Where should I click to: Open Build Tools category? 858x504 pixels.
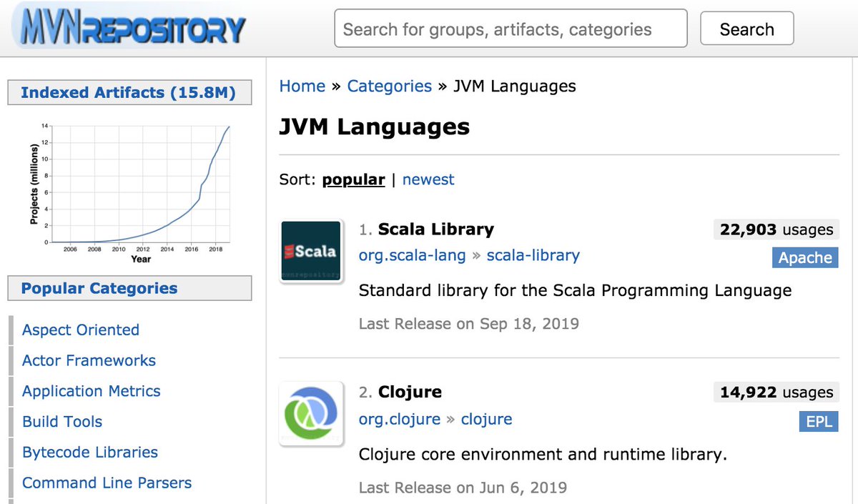click(62, 422)
